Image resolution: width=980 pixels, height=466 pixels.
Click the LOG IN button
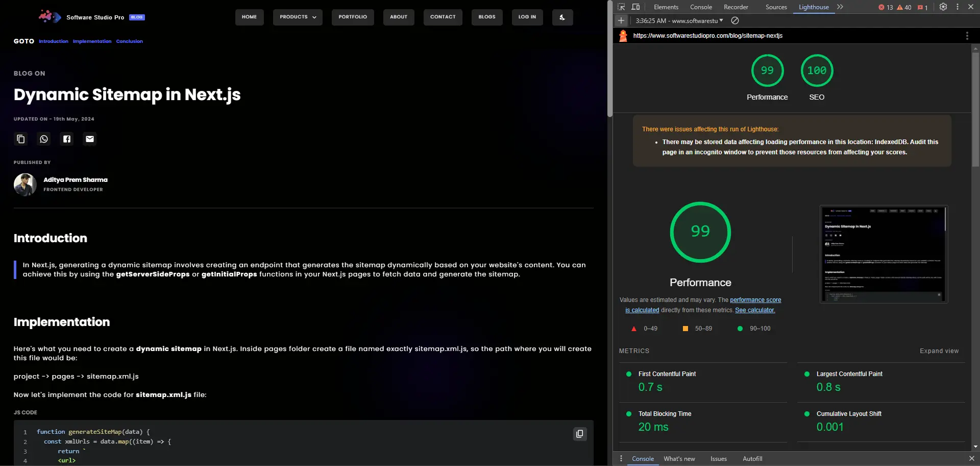tap(527, 17)
